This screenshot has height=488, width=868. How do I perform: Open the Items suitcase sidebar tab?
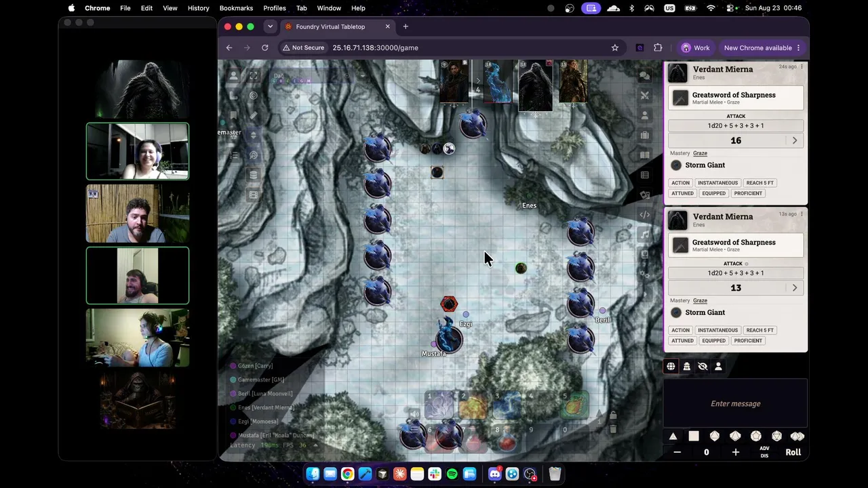coord(645,135)
